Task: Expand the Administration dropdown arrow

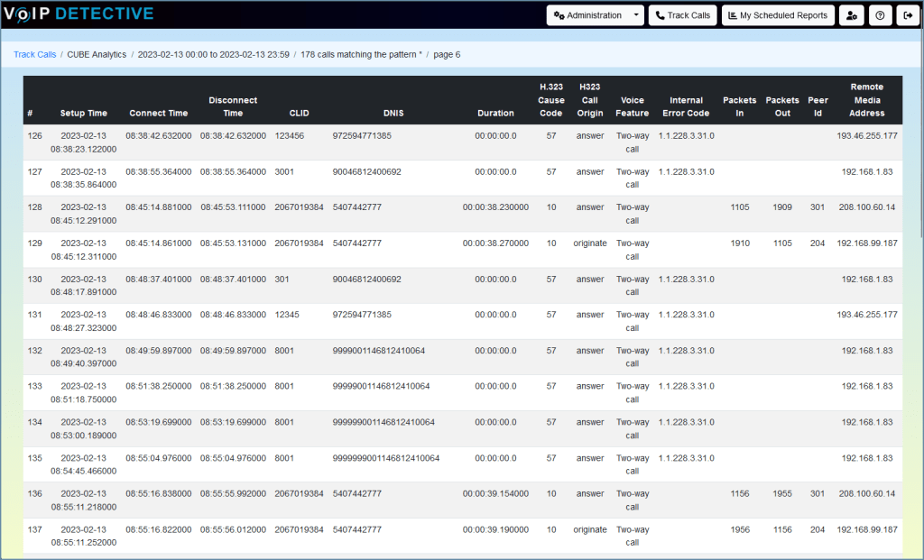Action: pyautogui.click(x=636, y=14)
